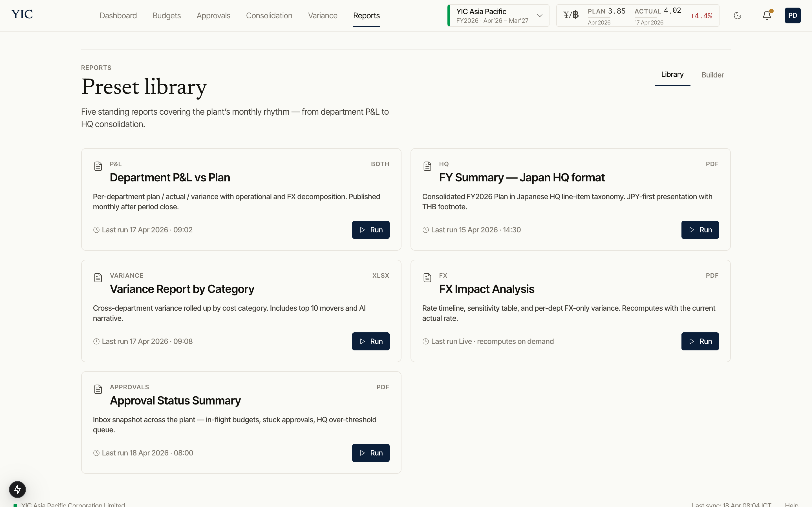Open the notifications bell
This screenshot has height=507, width=812.
pyautogui.click(x=766, y=15)
